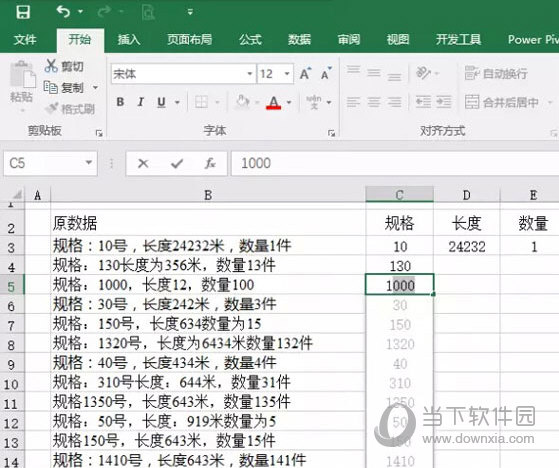Image resolution: width=559 pixels, height=468 pixels.
Task: Switch to the 视图 ribbon tab
Action: 398,39
